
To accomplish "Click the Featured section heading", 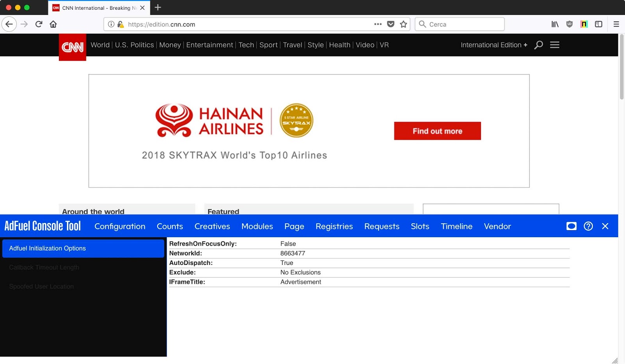I will point(223,211).
